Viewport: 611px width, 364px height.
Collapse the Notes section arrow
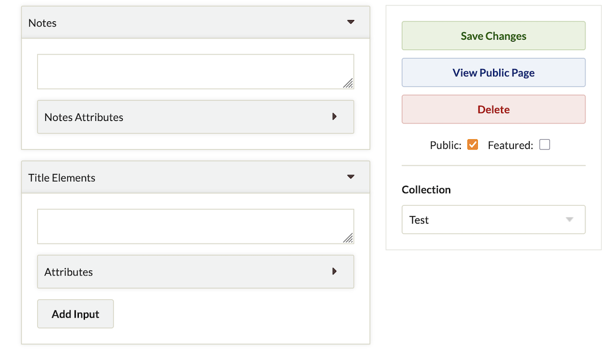[x=351, y=22]
